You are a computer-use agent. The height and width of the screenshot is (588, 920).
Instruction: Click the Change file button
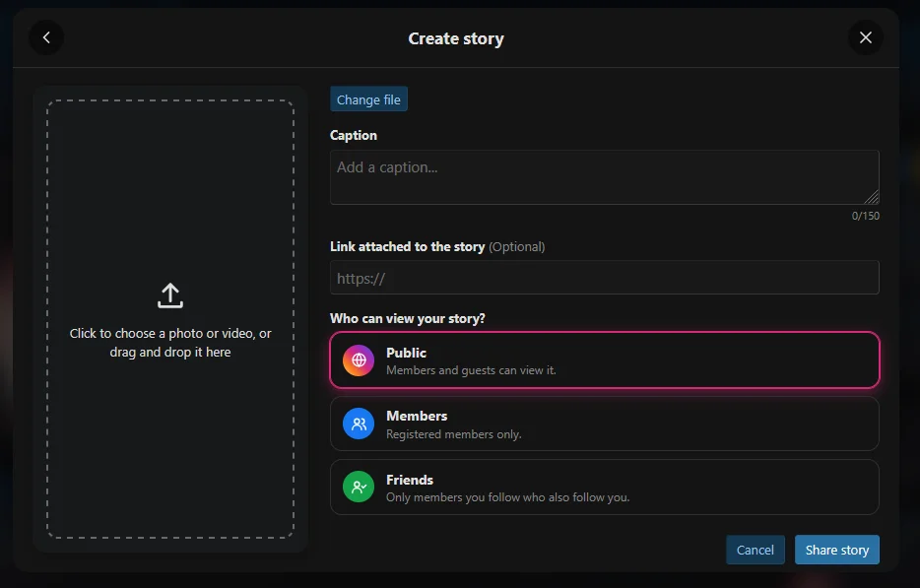click(368, 99)
